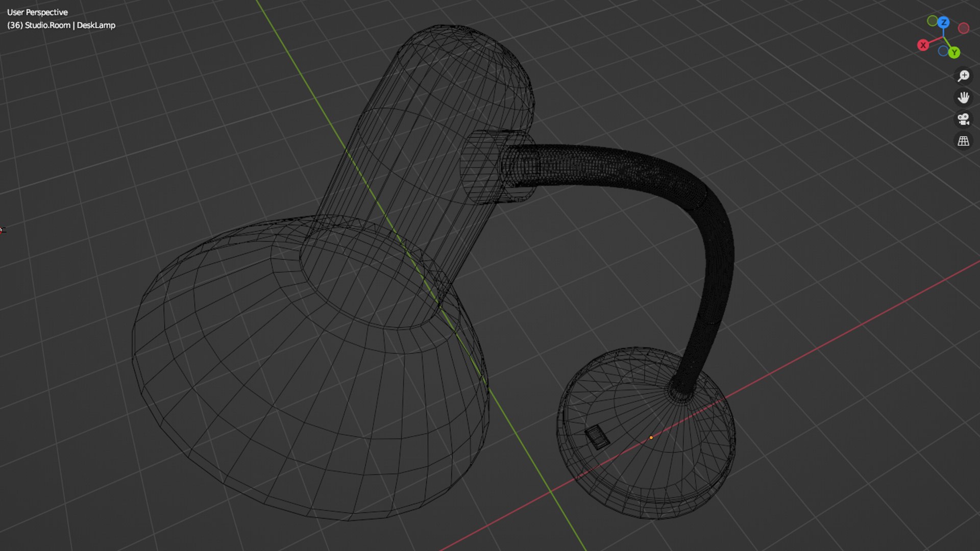
Task: Click the 'User Perspective' viewport label
Action: click(37, 12)
